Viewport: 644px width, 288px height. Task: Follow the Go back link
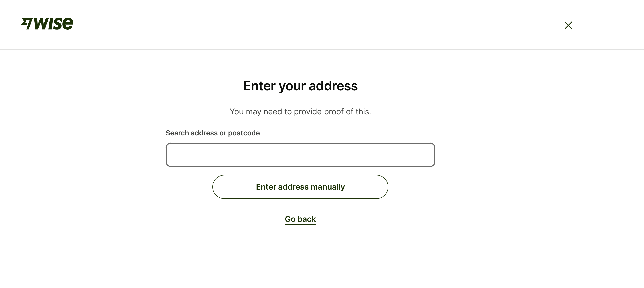tap(300, 219)
